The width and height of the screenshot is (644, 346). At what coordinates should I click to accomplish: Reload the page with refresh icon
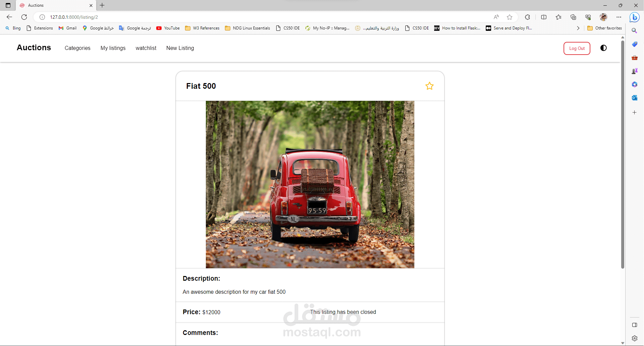[24, 17]
